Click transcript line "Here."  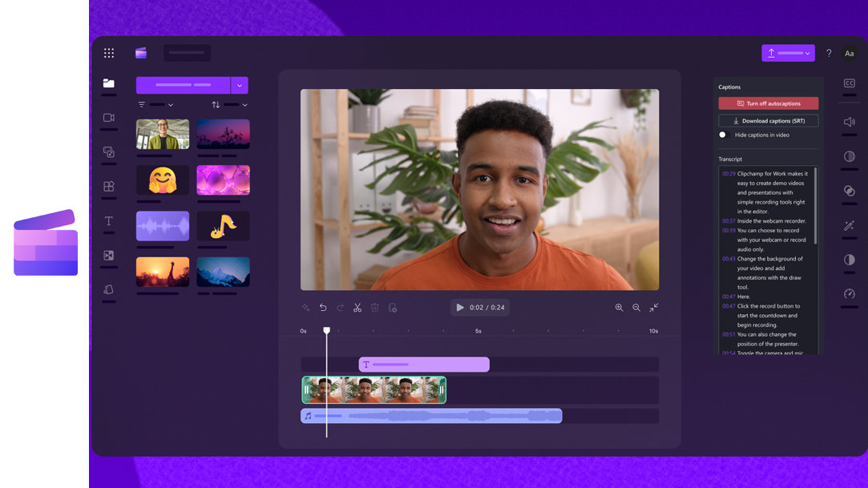pos(744,296)
